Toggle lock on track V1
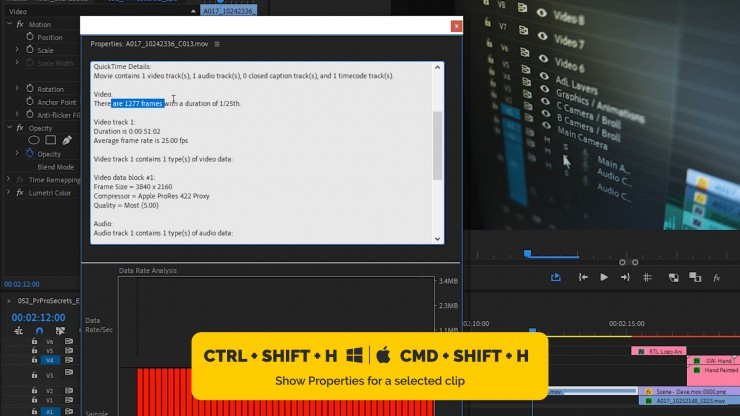Screen dimensions: 740x416 (x=34, y=400)
